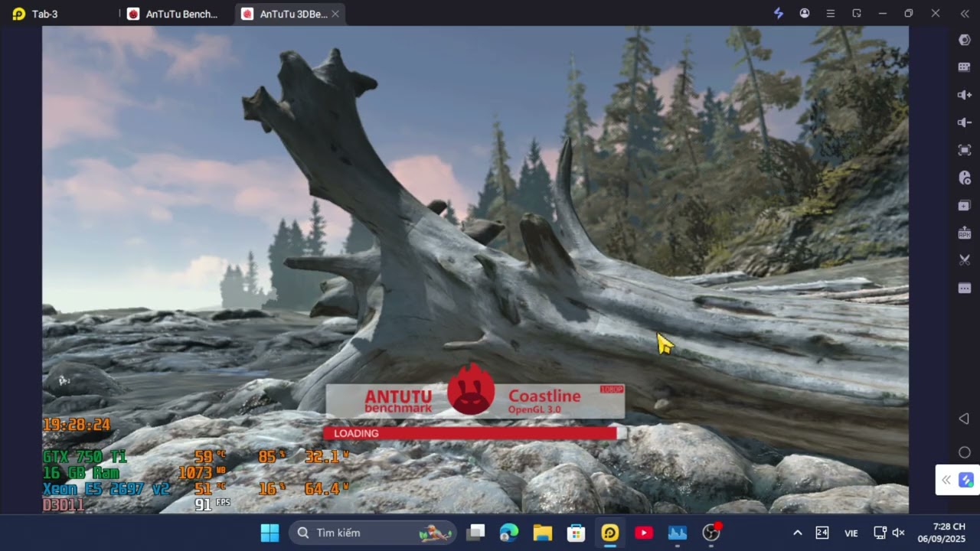This screenshot has height=551, width=980.
Task: Toggle fullscreen mode icon in sidebar
Action: click(965, 150)
